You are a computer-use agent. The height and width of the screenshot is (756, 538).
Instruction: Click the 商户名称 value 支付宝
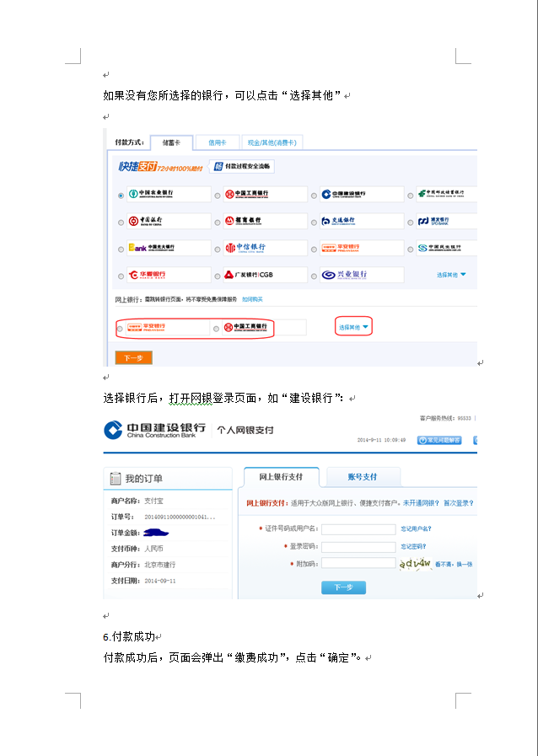click(x=154, y=501)
